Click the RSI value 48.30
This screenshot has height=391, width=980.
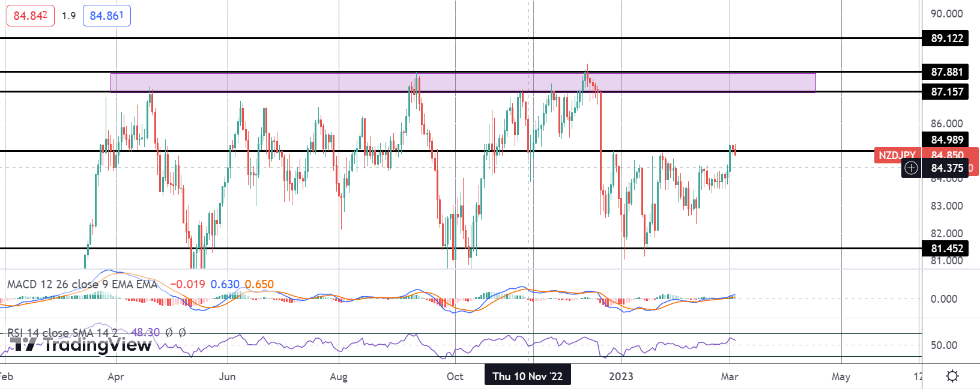(145, 333)
